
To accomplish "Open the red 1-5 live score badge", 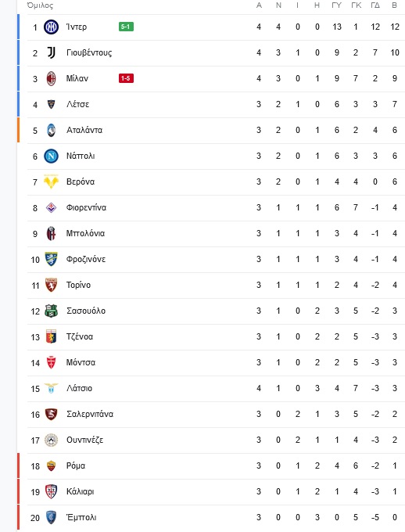I will pyautogui.click(x=126, y=78).
